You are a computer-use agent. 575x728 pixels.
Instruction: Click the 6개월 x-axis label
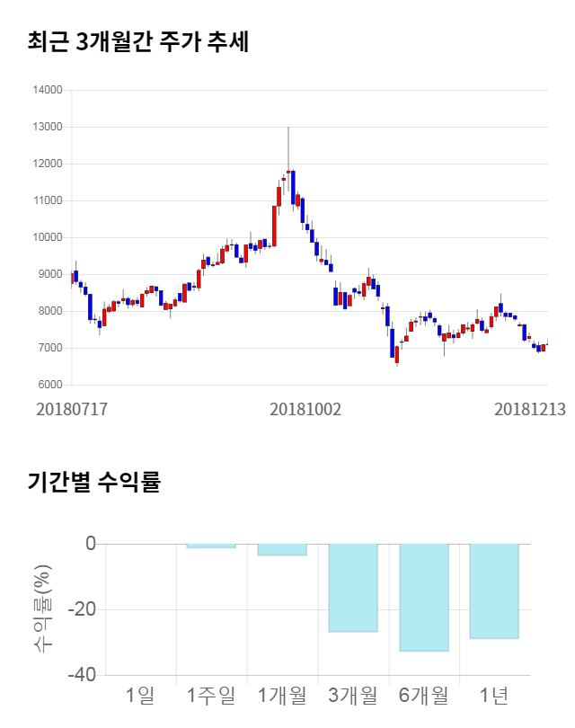[x=424, y=695]
